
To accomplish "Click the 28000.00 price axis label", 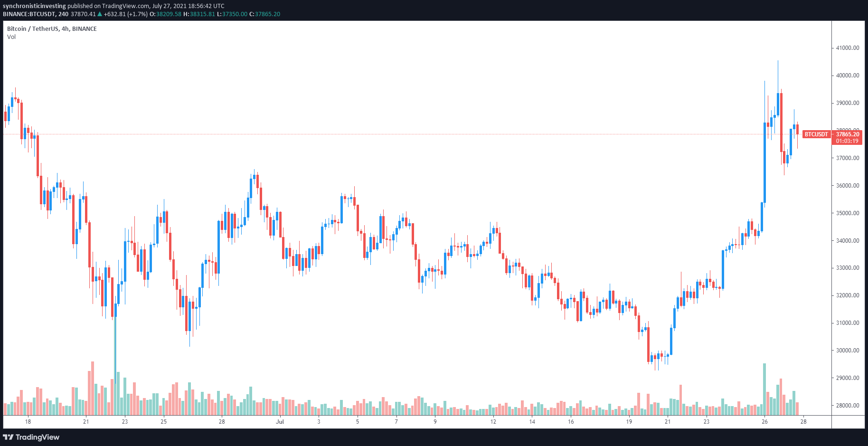I will click(848, 406).
